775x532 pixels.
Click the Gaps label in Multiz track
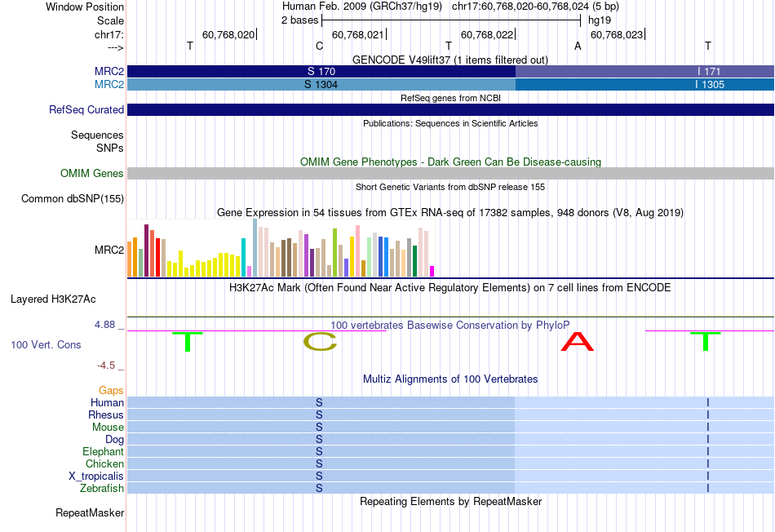click(111, 391)
